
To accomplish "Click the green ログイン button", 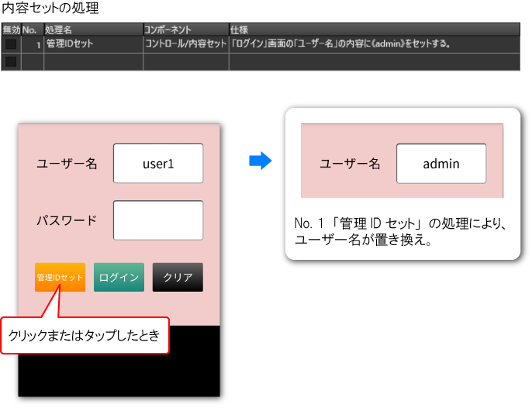I will (x=119, y=278).
